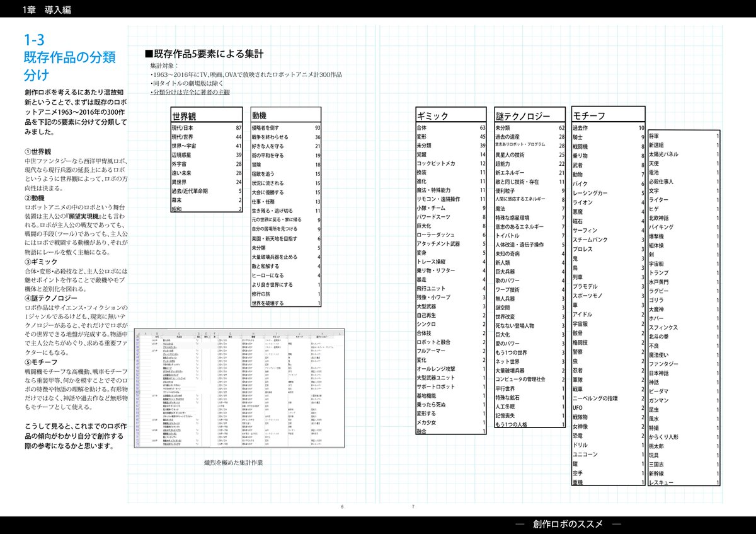
Task: Click the spreadsheet screenshot thumbnail
Action: tap(239, 388)
